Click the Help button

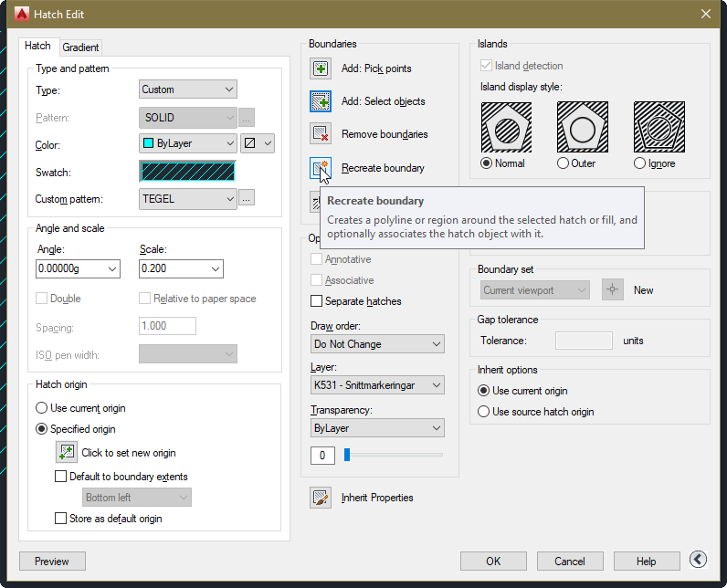pos(647,562)
